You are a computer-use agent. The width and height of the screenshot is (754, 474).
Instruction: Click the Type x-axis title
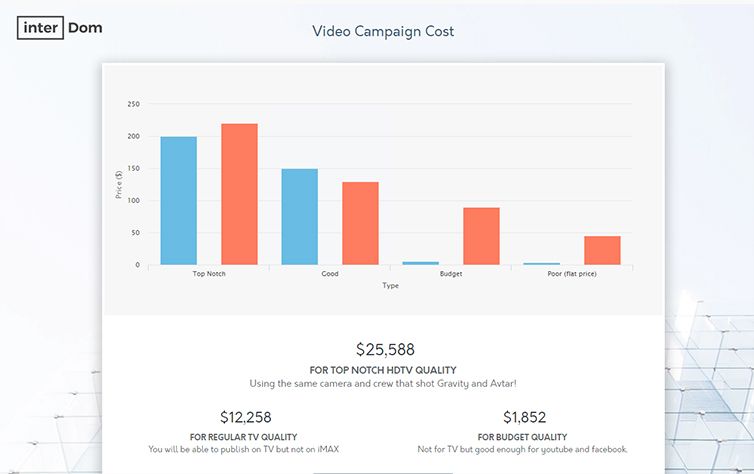click(x=390, y=285)
